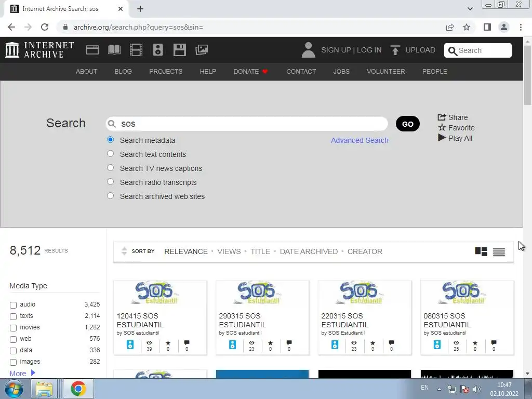This screenshot has width=532, height=399.
Task: Open the Audio speaker icon
Action: [158, 50]
